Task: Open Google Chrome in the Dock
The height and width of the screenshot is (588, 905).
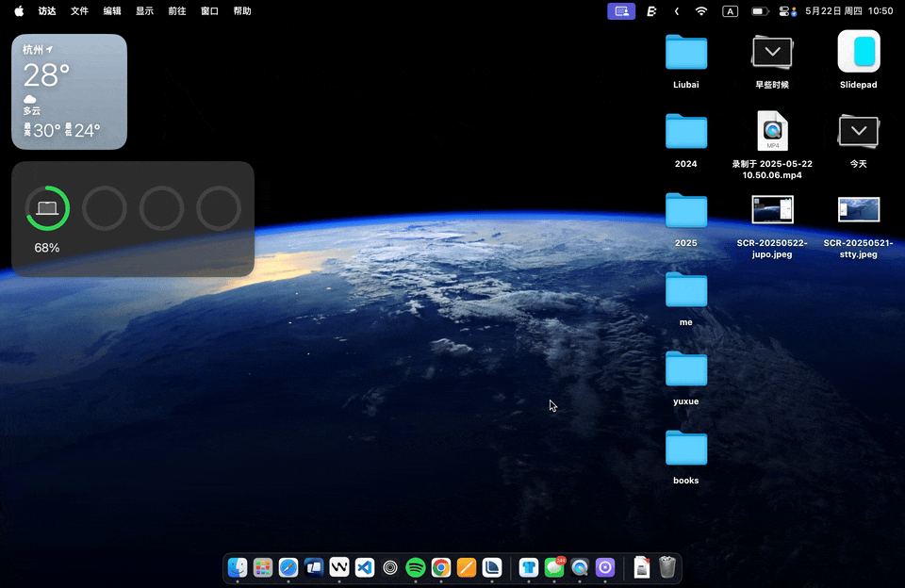Action: [x=441, y=568]
